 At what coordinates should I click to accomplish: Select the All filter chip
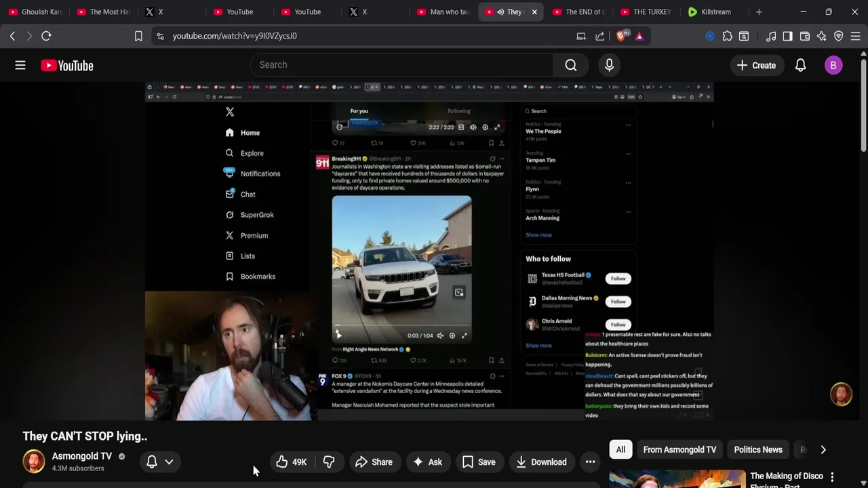coord(620,449)
